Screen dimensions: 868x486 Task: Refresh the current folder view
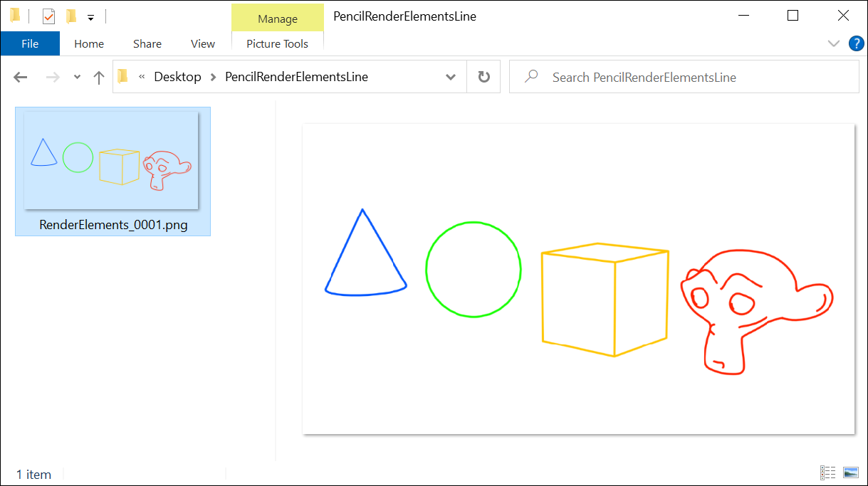coord(483,76)
